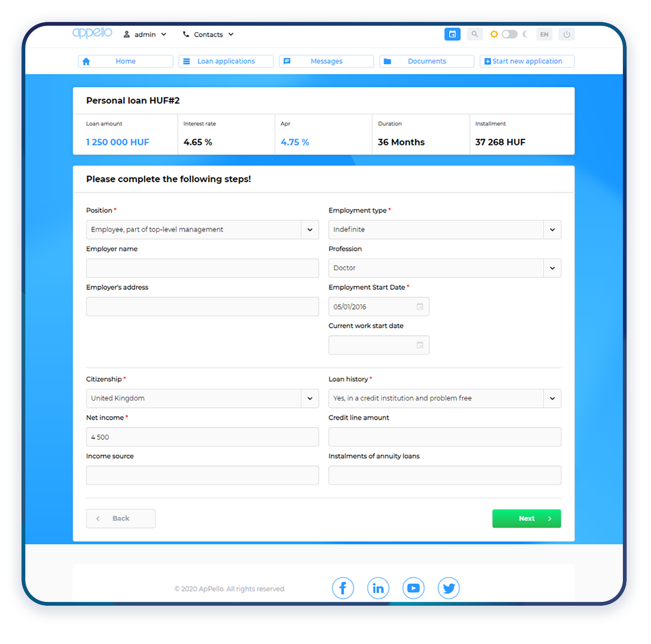Open the Employment type dropdown
651x644 pixels.
pos(552,230)
